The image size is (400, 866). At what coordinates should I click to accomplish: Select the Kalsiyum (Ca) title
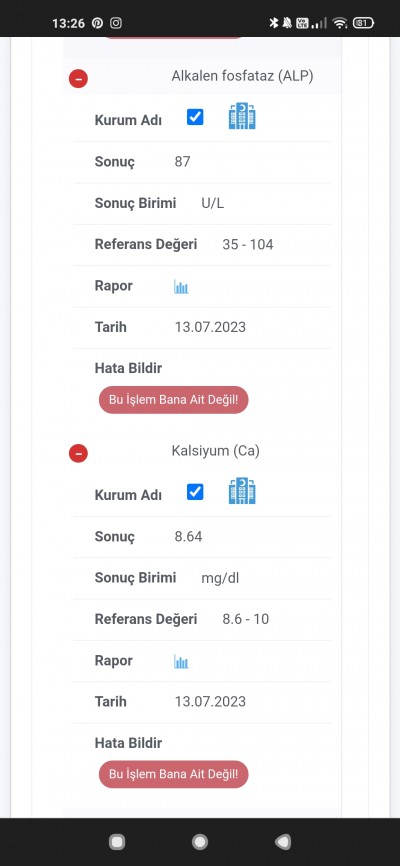(x=215, y=451)
